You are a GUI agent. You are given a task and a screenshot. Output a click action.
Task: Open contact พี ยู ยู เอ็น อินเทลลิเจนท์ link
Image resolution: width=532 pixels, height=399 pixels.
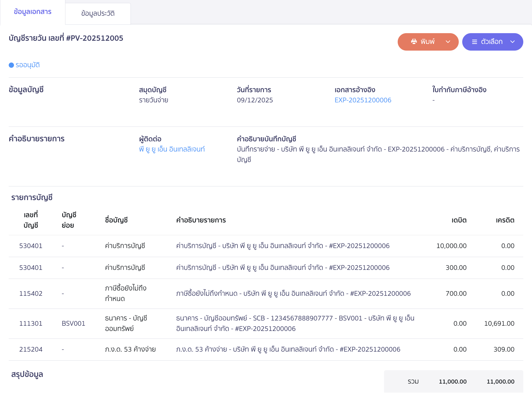[172, 149]
